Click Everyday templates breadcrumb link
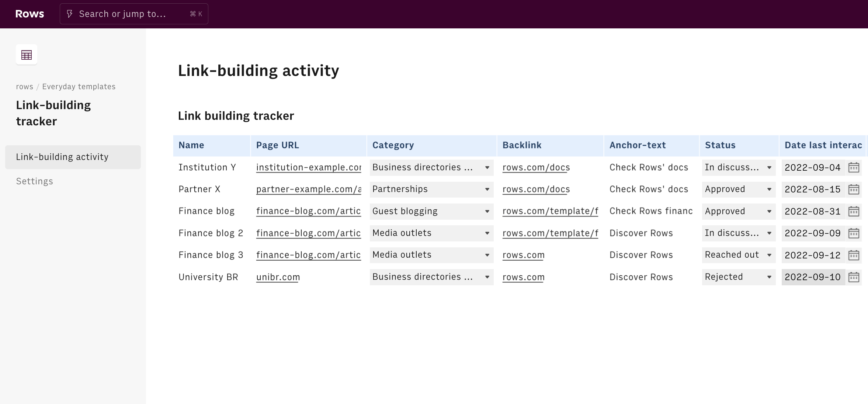Screen dimensions: 868x404 pyautogui.click(x=79, y=87)
